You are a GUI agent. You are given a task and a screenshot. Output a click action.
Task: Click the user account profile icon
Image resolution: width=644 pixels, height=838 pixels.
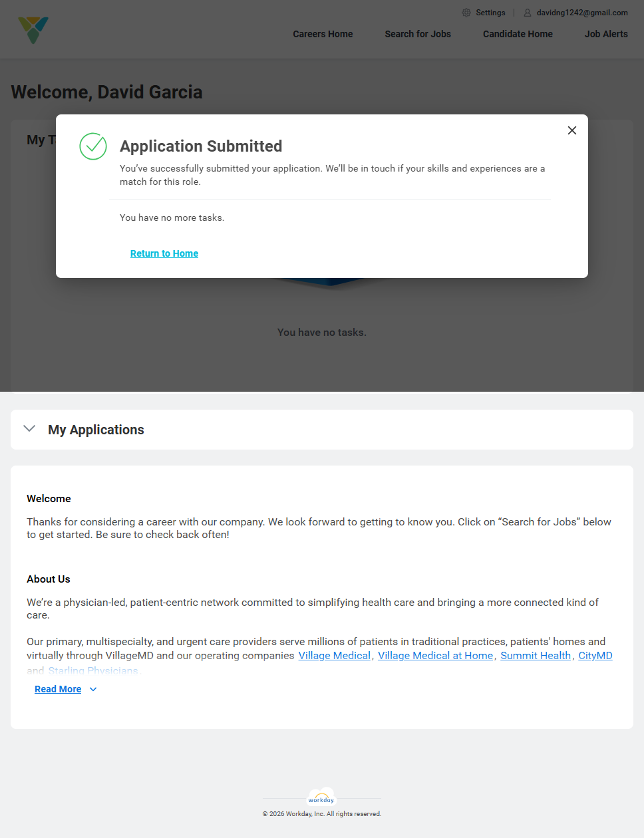528,13
